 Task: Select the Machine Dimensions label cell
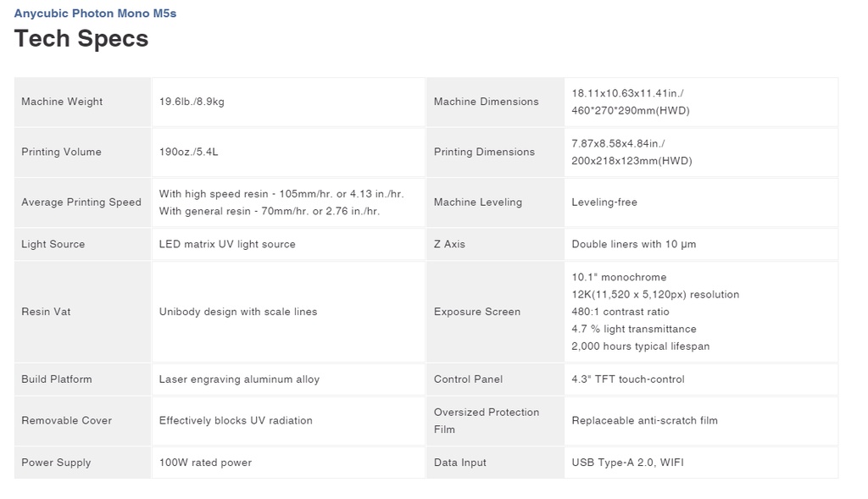coord(495,102)
